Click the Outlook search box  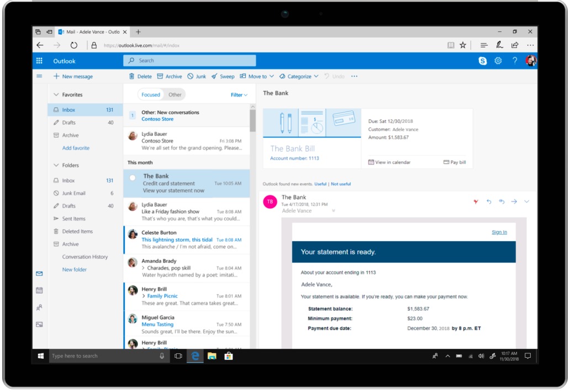point(189,61)
